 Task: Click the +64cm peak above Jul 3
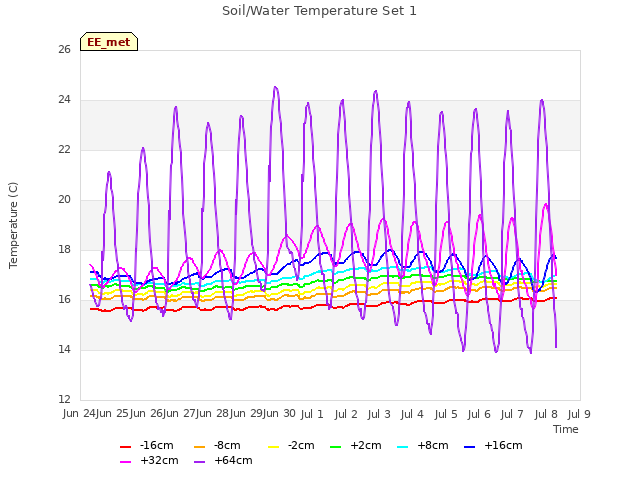click(376, 91)
